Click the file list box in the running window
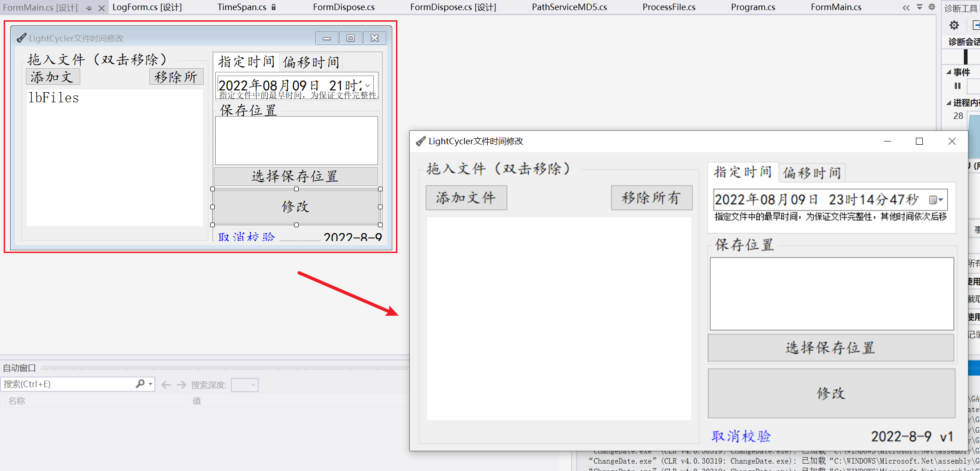Image resolution: width=980 pixels, height=471 pixels. tap(559, 318)
